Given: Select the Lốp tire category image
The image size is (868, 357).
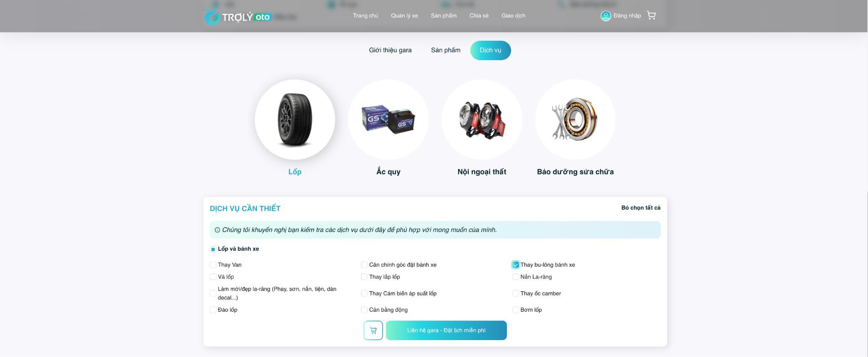Looking at the screenshot, I should click(295, 120).
